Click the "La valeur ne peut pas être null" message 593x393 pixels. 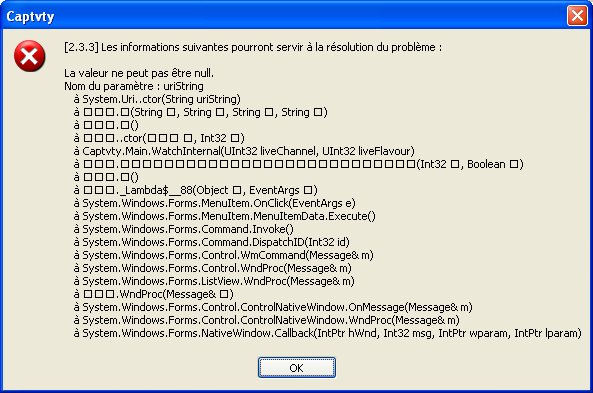(x=139, y=73)
